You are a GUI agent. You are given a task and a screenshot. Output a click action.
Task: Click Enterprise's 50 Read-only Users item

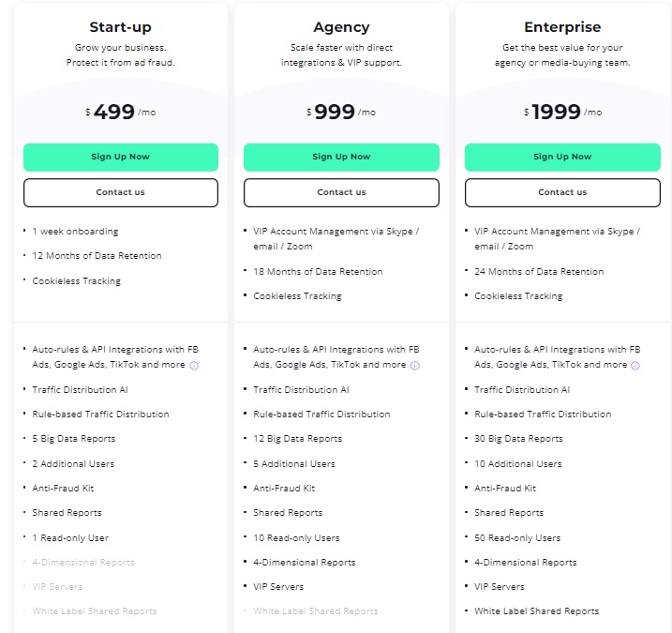pos(517,537)
